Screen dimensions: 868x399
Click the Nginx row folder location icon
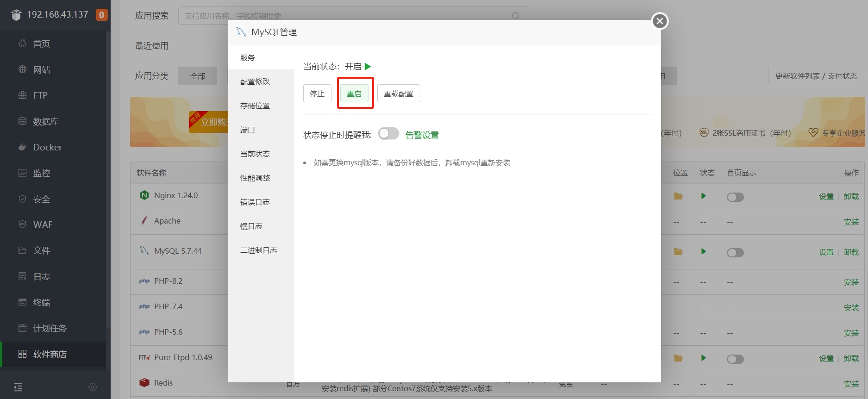pos(678,196)
